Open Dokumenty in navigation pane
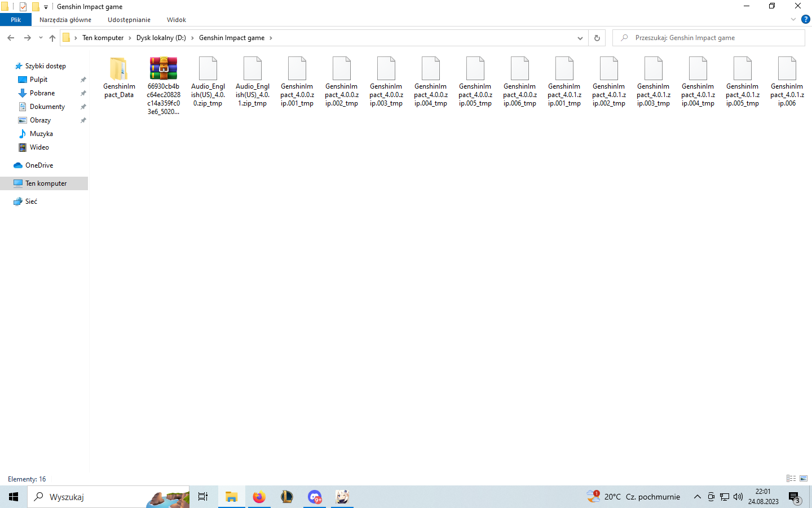 point(47,107)
